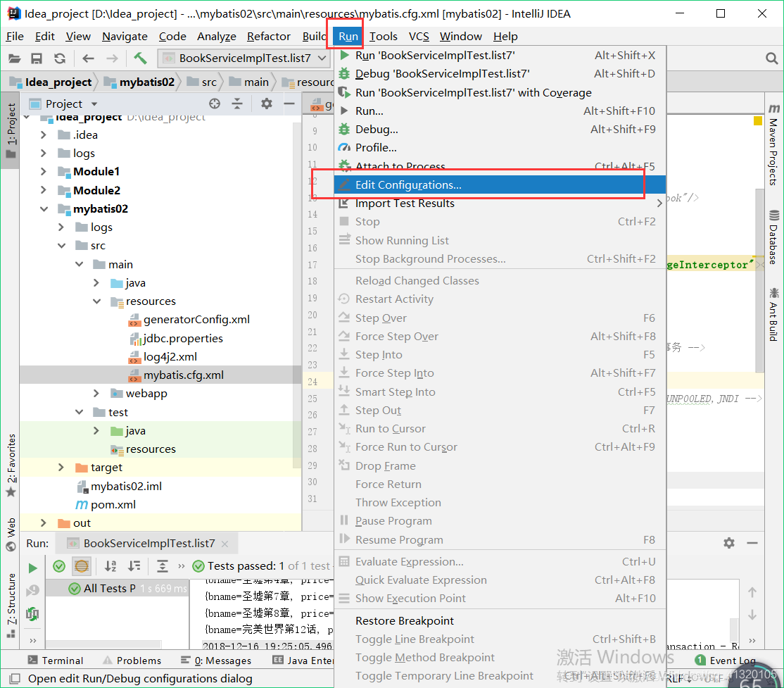Image resolution: width=784 pixels, height=688 pixels.
Task: Open the Tools menu
Action: click(x=384, y=37)
